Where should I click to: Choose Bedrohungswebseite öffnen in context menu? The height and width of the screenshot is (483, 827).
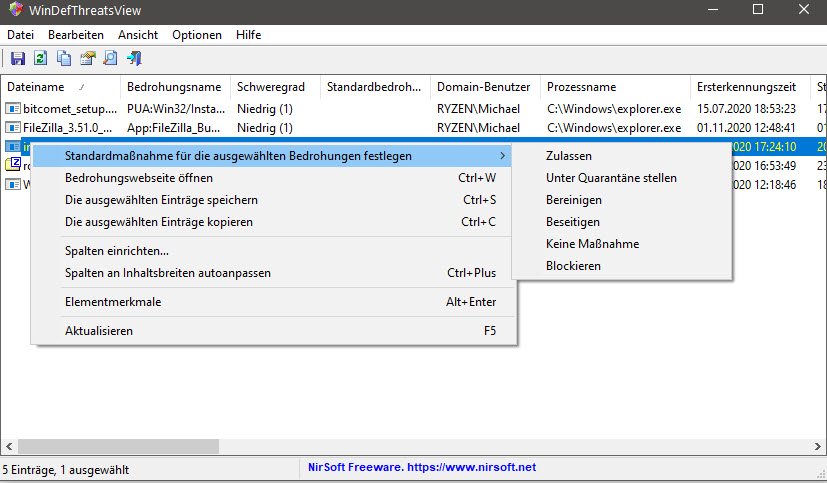[x=274, y=178]
